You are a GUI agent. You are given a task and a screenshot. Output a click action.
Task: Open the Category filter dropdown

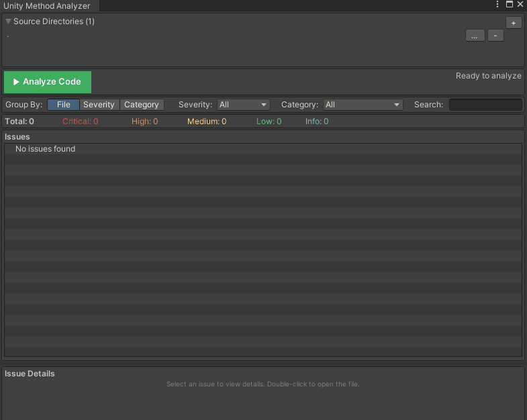363,105
